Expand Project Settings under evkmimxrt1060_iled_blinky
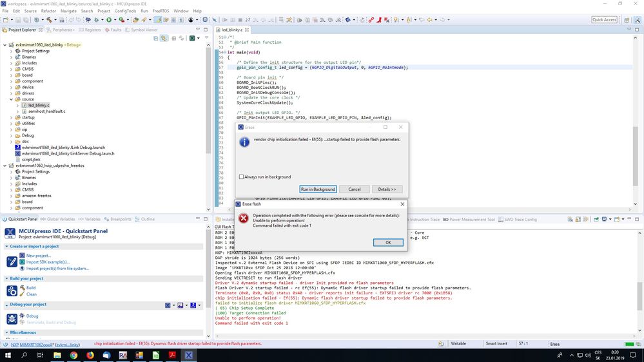 click(x=12, y=51)
